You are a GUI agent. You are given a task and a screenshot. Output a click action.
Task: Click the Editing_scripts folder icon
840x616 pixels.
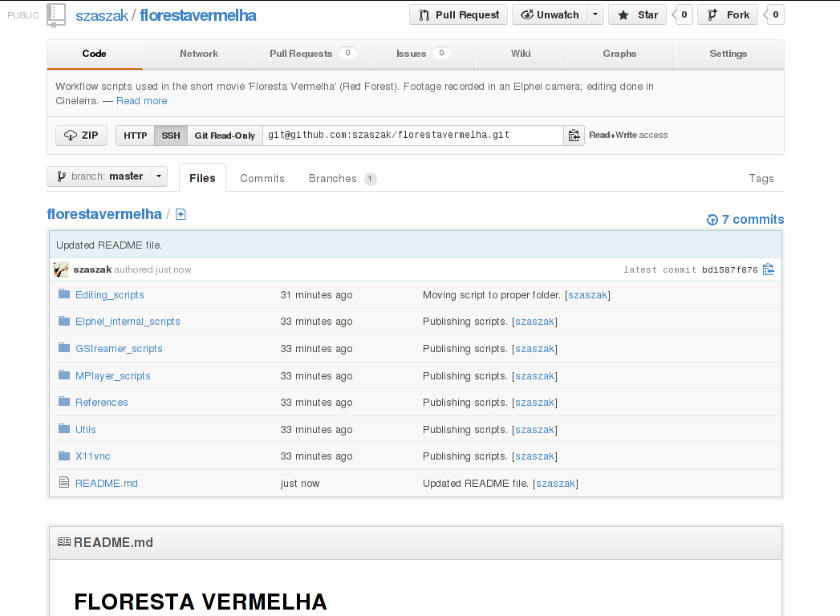pyautogui.click(x=64, y=294)
